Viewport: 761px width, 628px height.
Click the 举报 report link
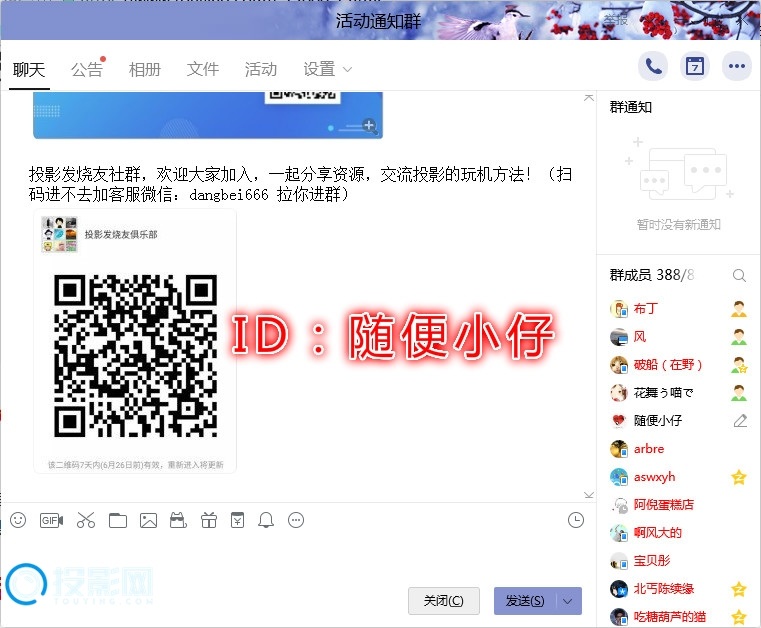coord(616,20)
